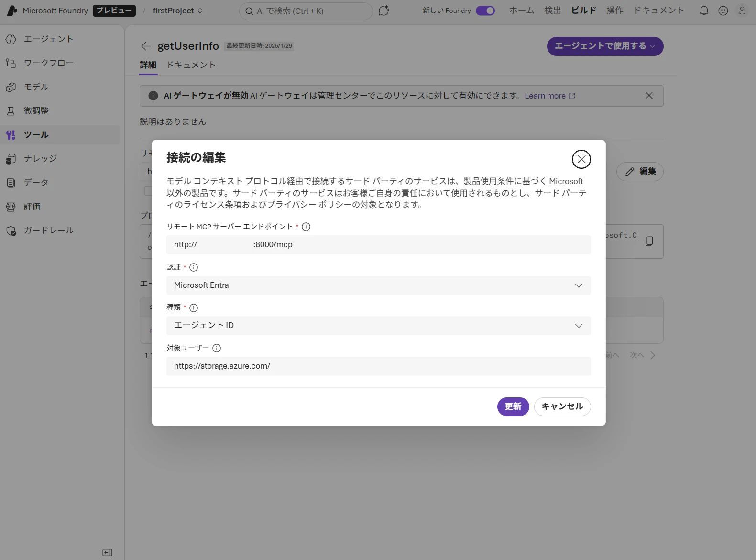Click the Microsoft Foundry logo icon

click(12, 11)
